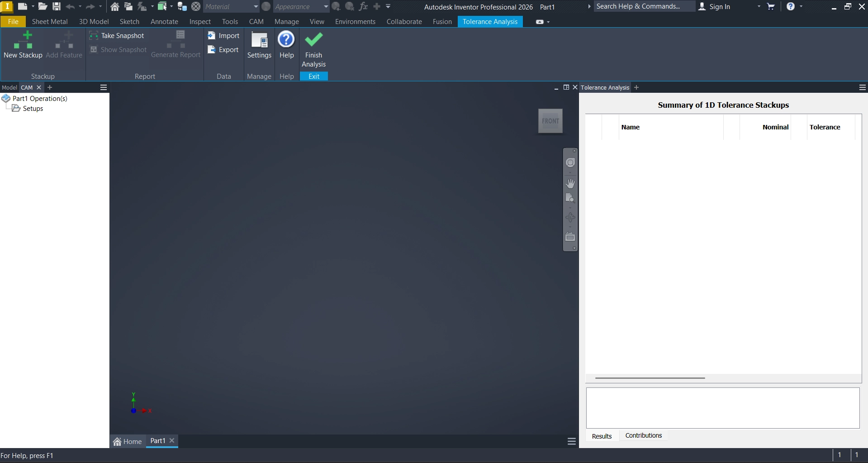This screenshot has width=868, height=463.
Task: Open the Inspect ribbon tab
Action: tap(200, 22)
